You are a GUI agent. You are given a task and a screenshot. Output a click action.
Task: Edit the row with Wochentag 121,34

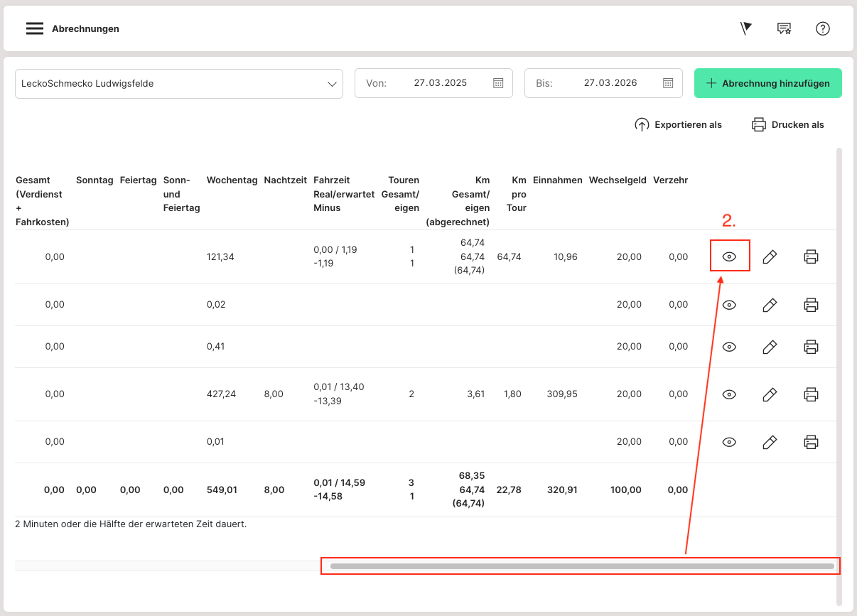point(770,257)
